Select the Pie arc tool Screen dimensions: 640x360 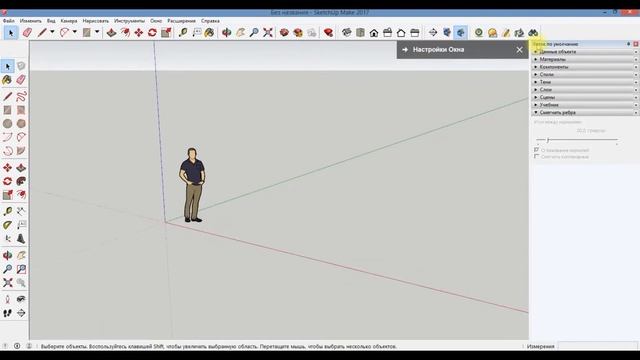pyautogui.click(x=21, y=151)
